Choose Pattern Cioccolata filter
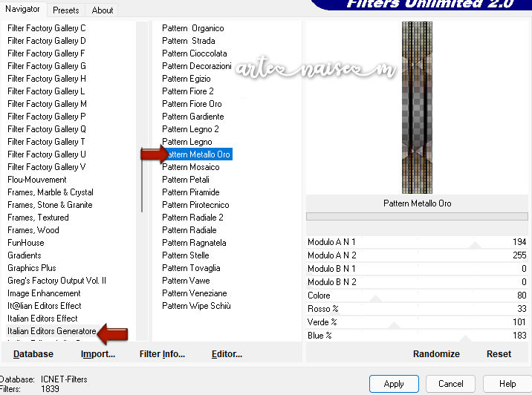 [x=195, y=53]
